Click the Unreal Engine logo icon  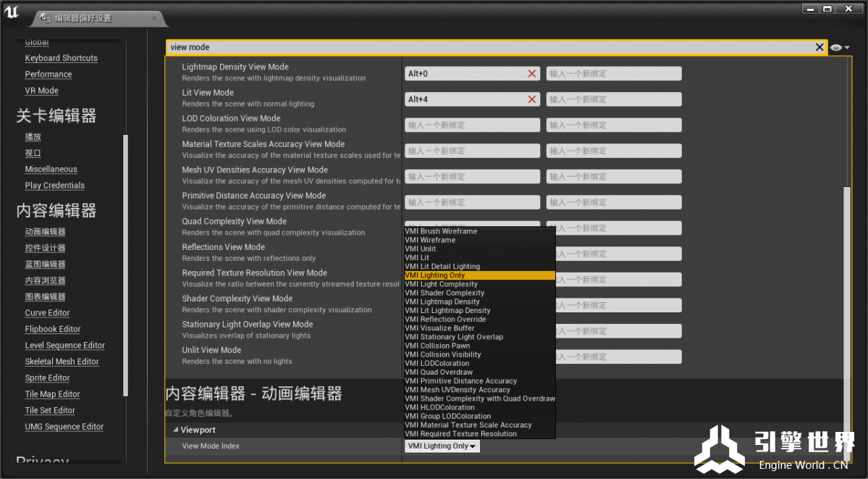[x=12, y=12]
